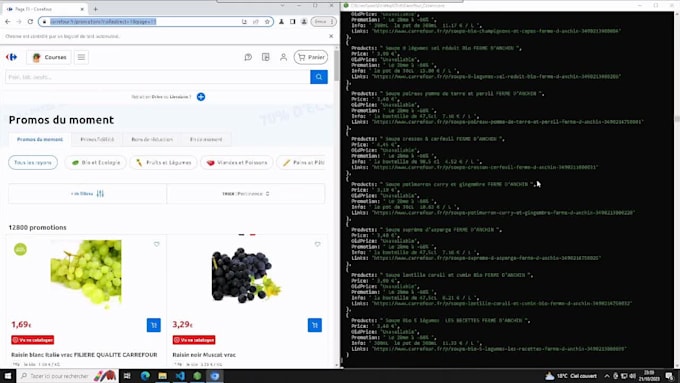680x383 pixels.
Task: Open Visual Studio Code from the taskbar
Action: pos(180,376)
